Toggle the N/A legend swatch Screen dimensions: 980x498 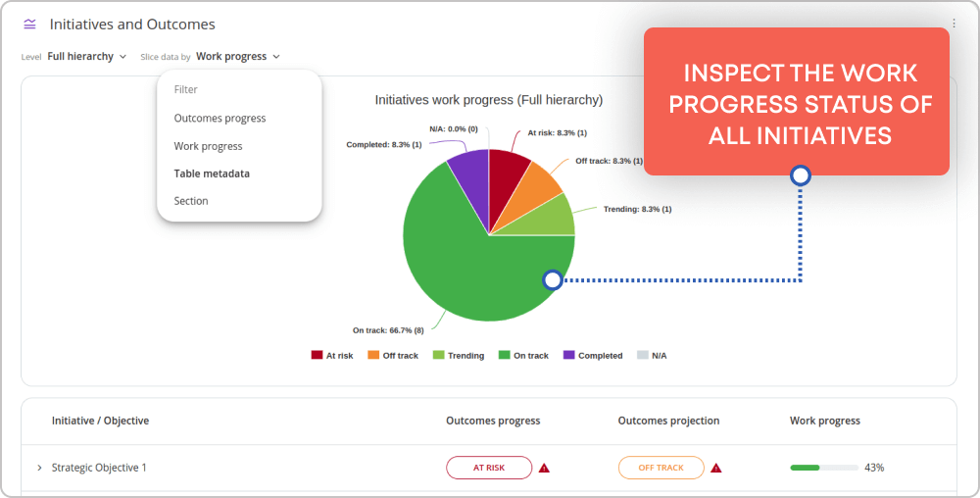click(x=643, y=355)
